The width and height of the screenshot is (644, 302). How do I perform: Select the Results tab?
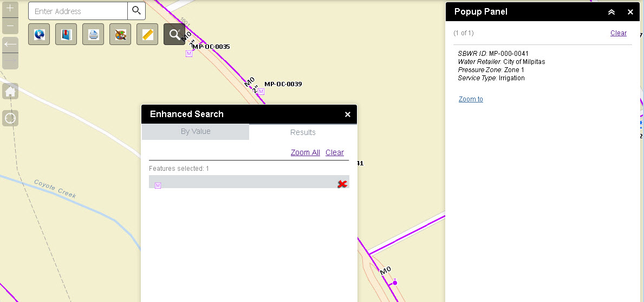pyautogui.click(x=303, y=132)
